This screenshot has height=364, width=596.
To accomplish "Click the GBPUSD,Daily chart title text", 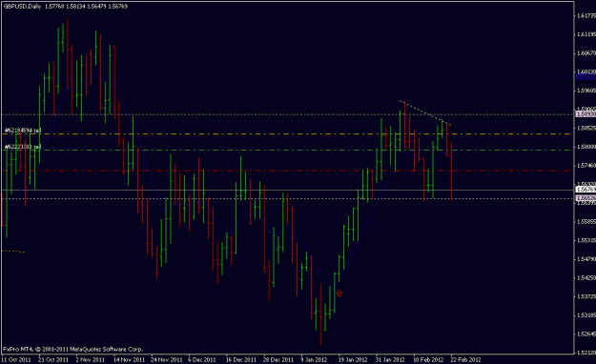I will point(22,7).
